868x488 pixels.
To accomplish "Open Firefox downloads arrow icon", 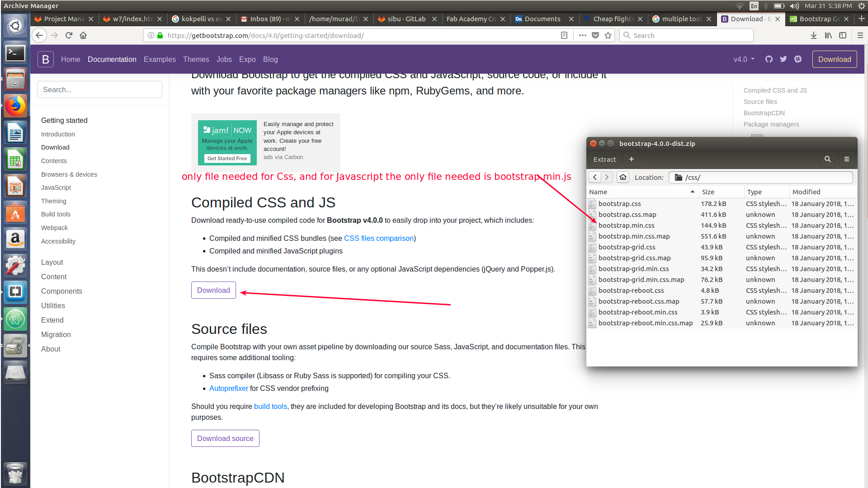I will [814, 35].
